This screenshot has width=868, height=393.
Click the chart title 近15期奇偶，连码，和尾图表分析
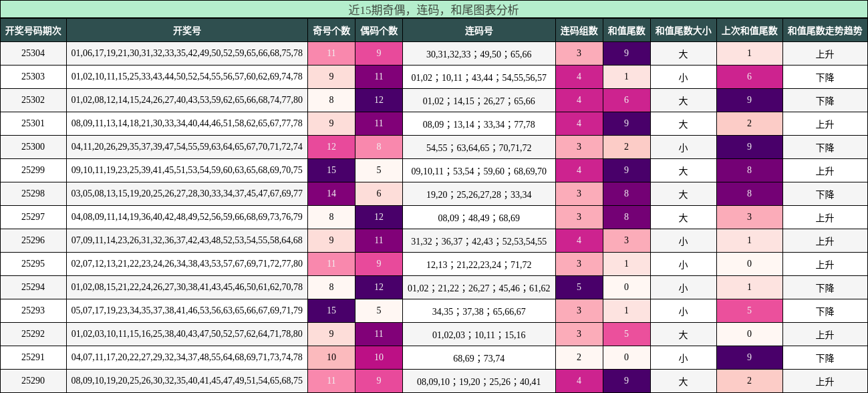[434, 9]
